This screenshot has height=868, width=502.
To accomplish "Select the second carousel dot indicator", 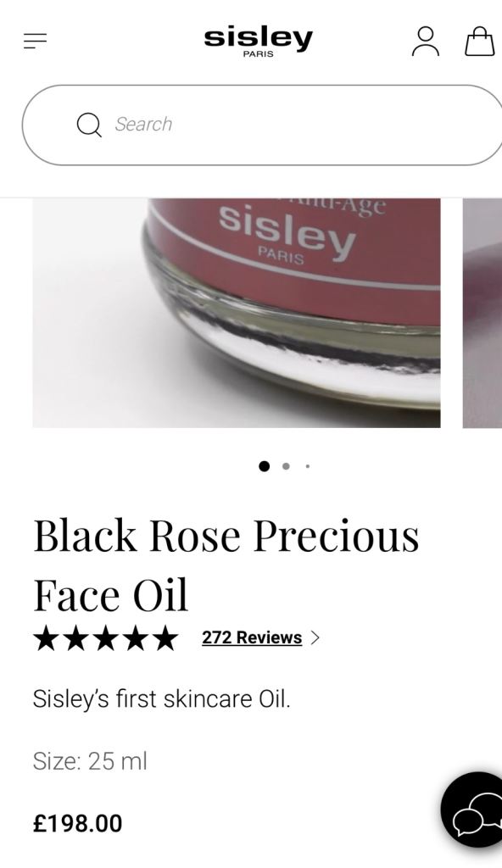I will [x=286, y=466].
